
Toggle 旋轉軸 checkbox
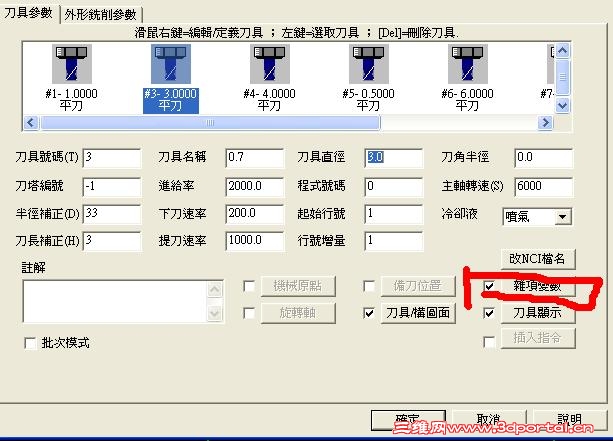249,313
